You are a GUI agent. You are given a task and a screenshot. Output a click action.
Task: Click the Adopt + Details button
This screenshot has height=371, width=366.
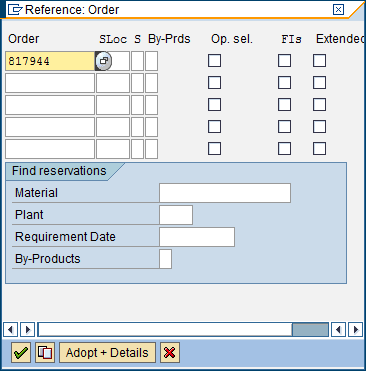[107, 352]
